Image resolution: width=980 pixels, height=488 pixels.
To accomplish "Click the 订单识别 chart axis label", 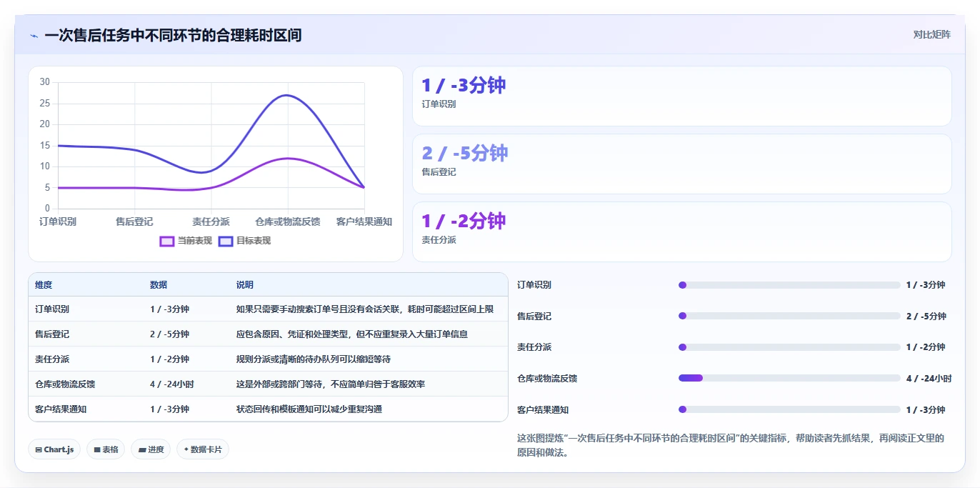I will 58,221.
